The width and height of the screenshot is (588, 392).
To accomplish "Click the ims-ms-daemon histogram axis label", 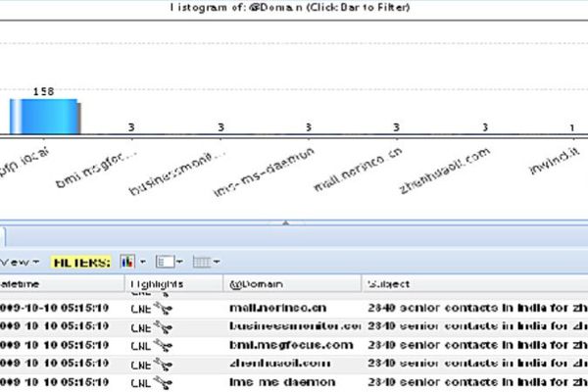I will point(264,171).
